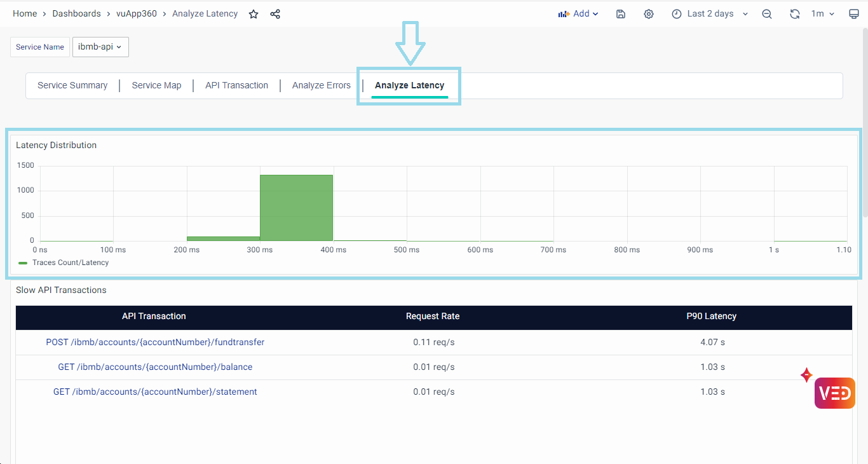Toggle kiosk display mode icon

[854, 14]
